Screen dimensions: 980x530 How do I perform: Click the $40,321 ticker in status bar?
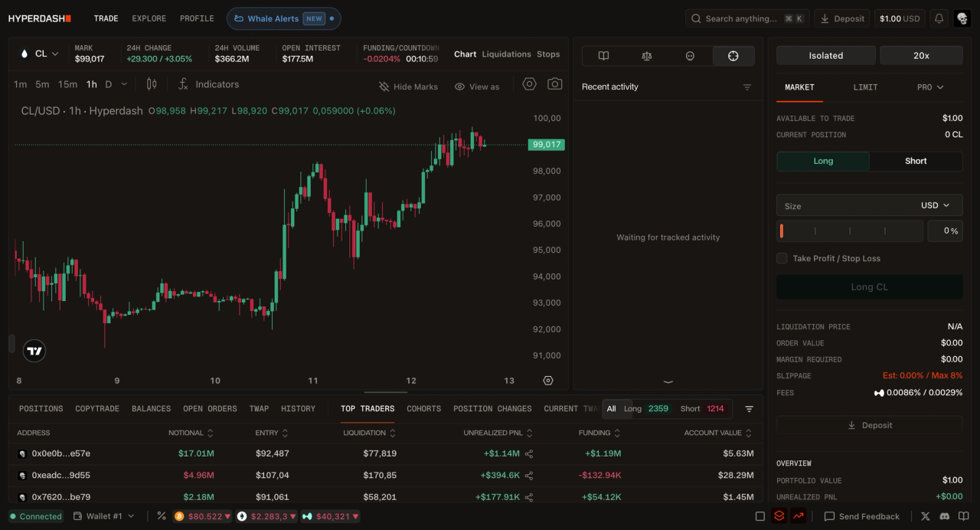[331, 516]
